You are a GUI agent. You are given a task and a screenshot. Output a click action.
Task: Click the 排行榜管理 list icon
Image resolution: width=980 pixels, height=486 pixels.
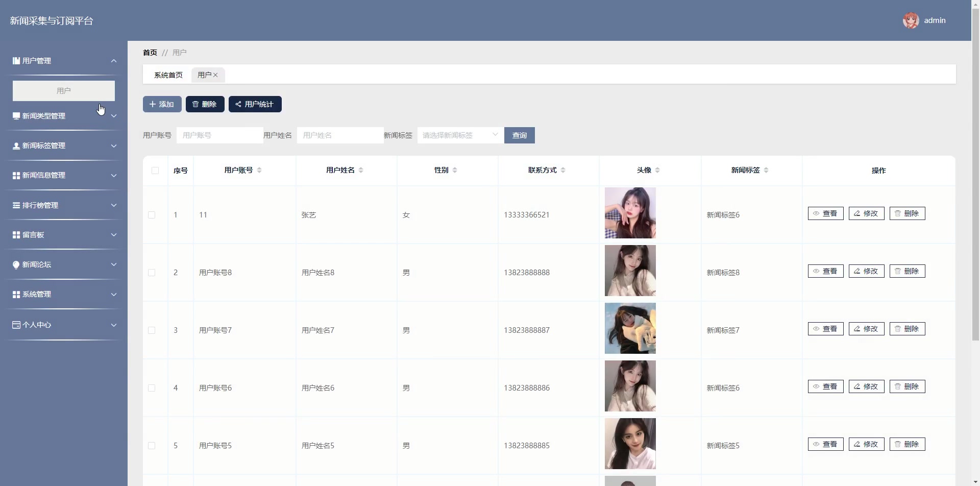16,205
